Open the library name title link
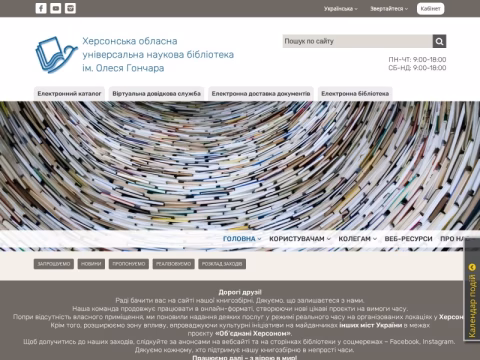 [158, 55]
